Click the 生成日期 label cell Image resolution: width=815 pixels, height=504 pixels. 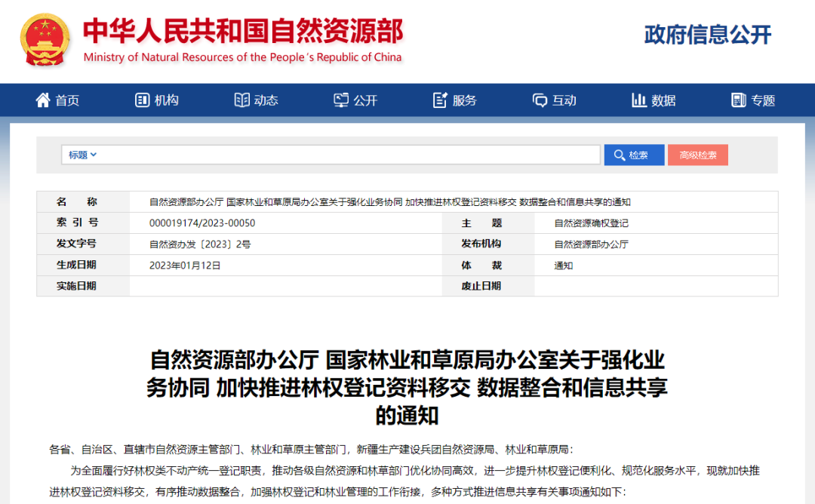(x=83, y=266)
